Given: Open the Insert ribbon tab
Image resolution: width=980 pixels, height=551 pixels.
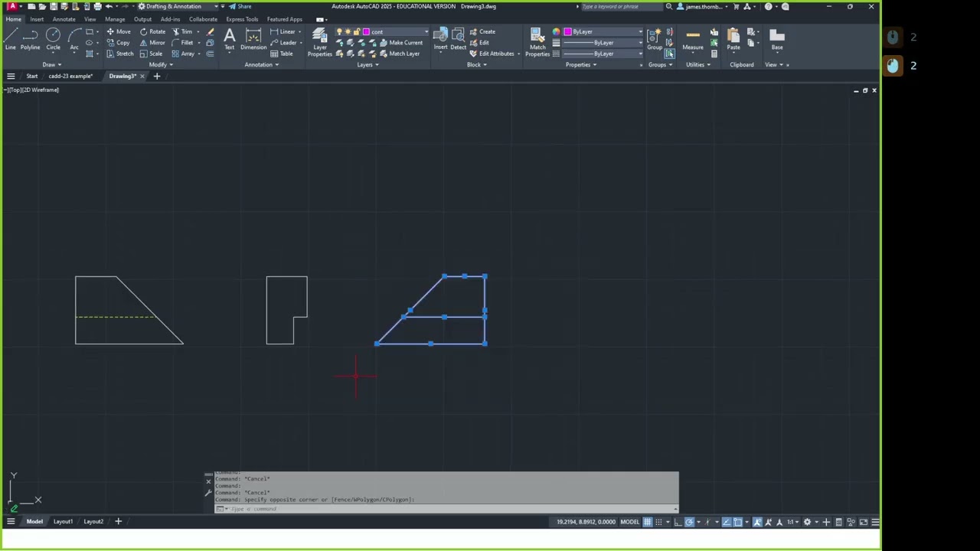Looking at the screenshot, I should (37, 19).
